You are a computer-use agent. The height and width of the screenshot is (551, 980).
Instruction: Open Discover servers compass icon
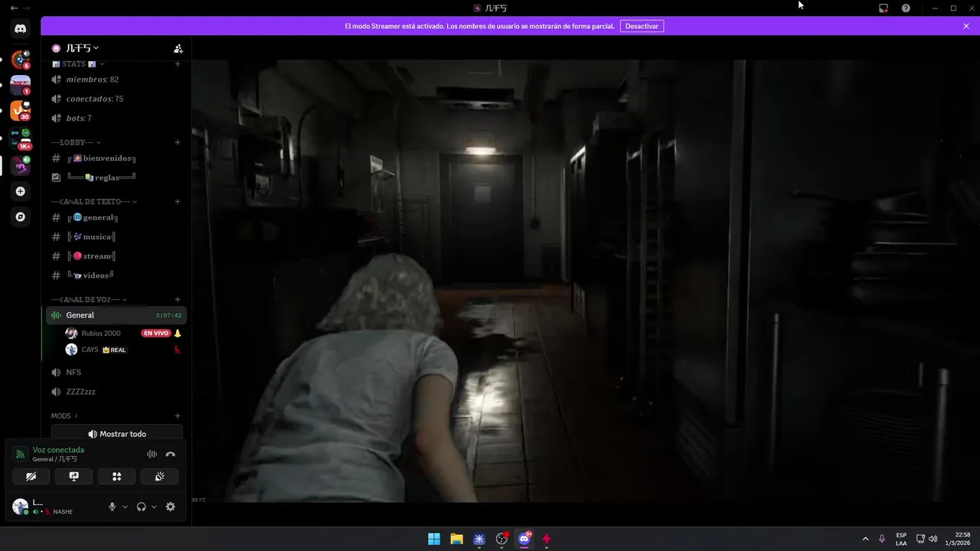[21, 217]
